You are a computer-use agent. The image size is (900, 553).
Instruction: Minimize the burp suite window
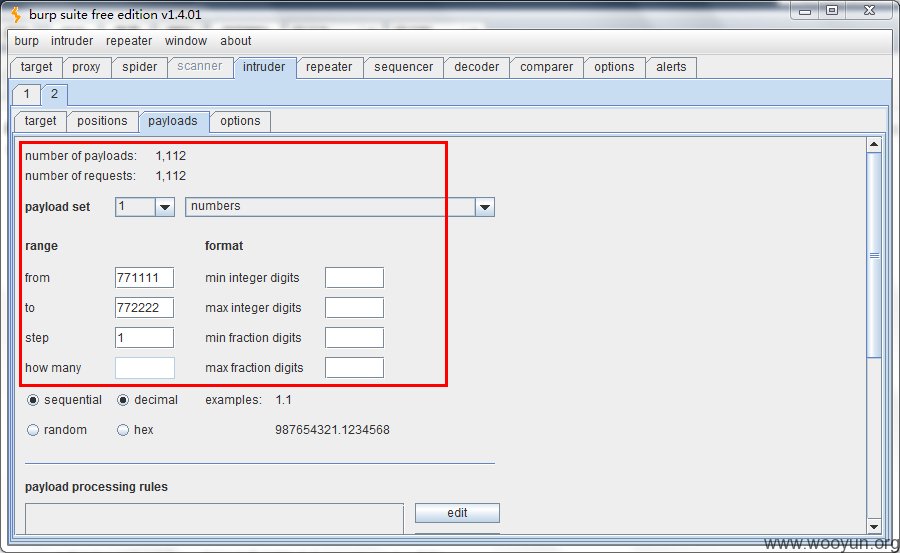click(805, 11)
